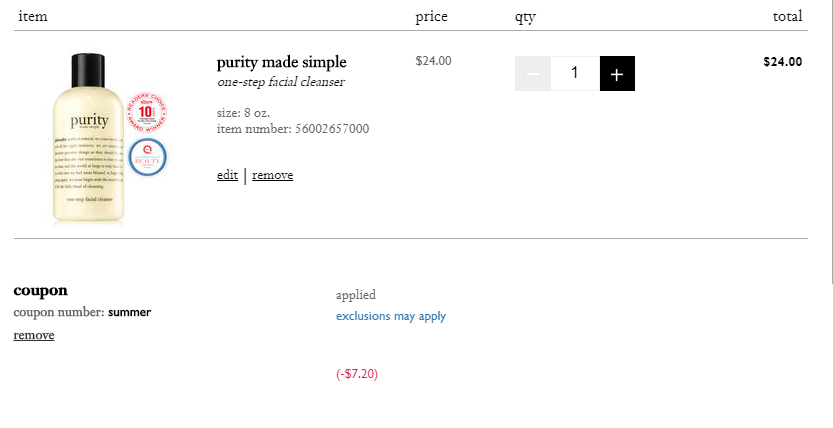Click the coupon discount amount -$7.20
The height and width of the screenshot is (428, 833).
tap(357, 374)
